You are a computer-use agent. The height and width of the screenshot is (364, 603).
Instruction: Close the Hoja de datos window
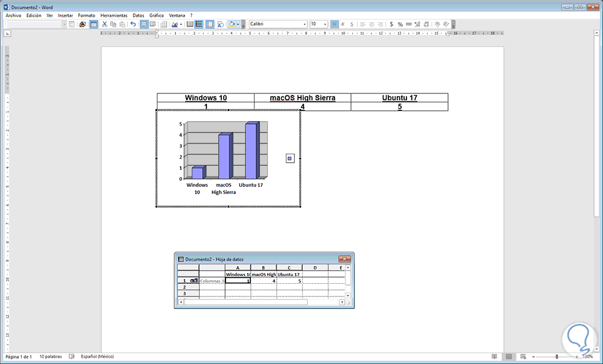(x=344, y=259)
